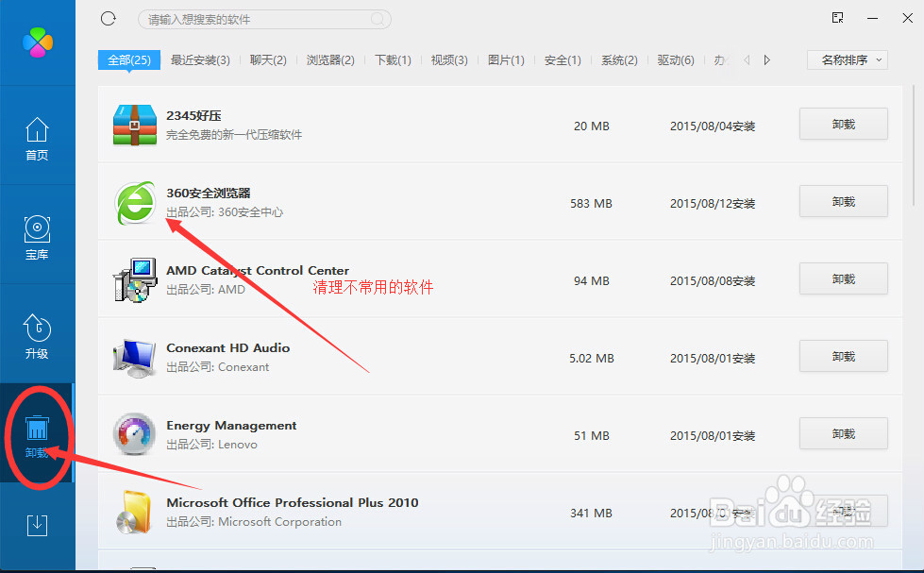Click the vertical scrollbar thumb

click(914, 144)
